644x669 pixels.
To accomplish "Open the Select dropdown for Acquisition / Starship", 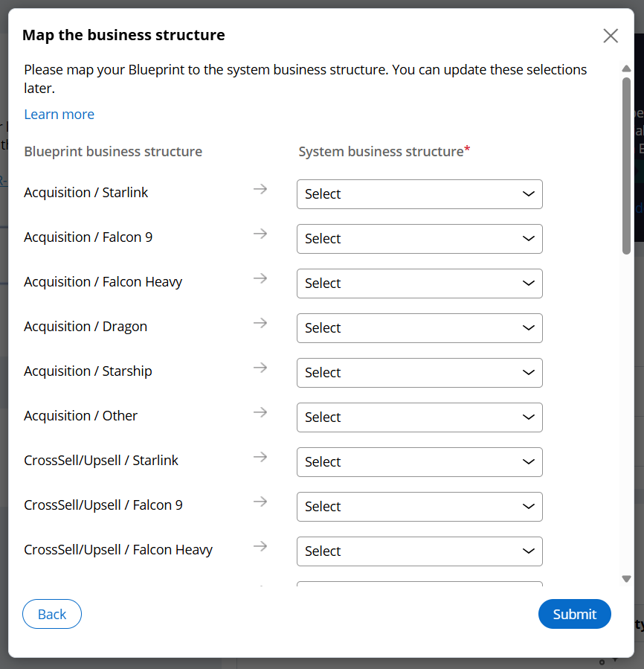I will click(419, 373).
